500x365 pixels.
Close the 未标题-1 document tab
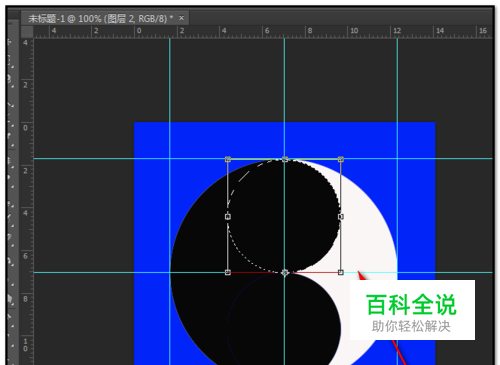coord(181,18)
